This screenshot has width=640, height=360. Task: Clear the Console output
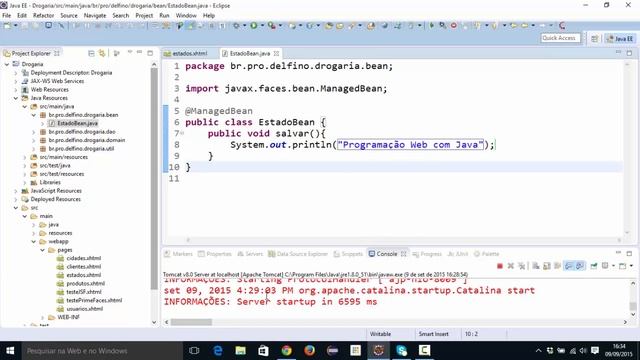coord(536,266)
